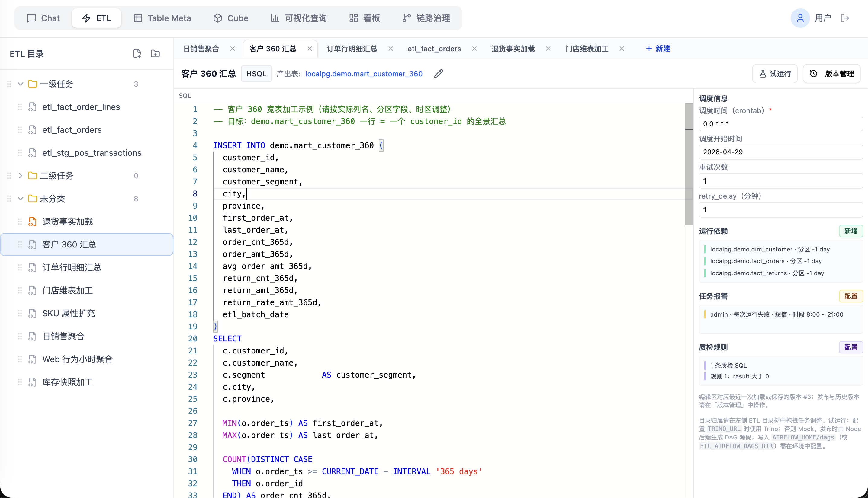
Task: Click the admin alert rule entry
Action: (776, 314)
